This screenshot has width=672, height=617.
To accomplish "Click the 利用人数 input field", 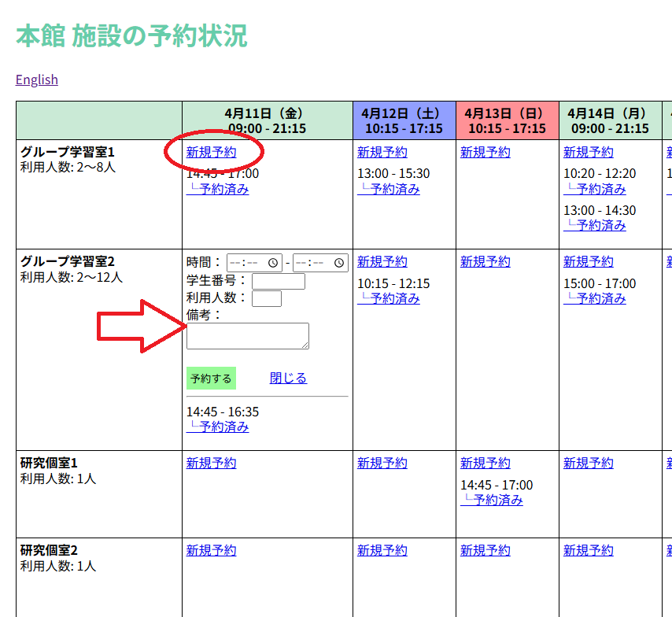I will (266, 298).
